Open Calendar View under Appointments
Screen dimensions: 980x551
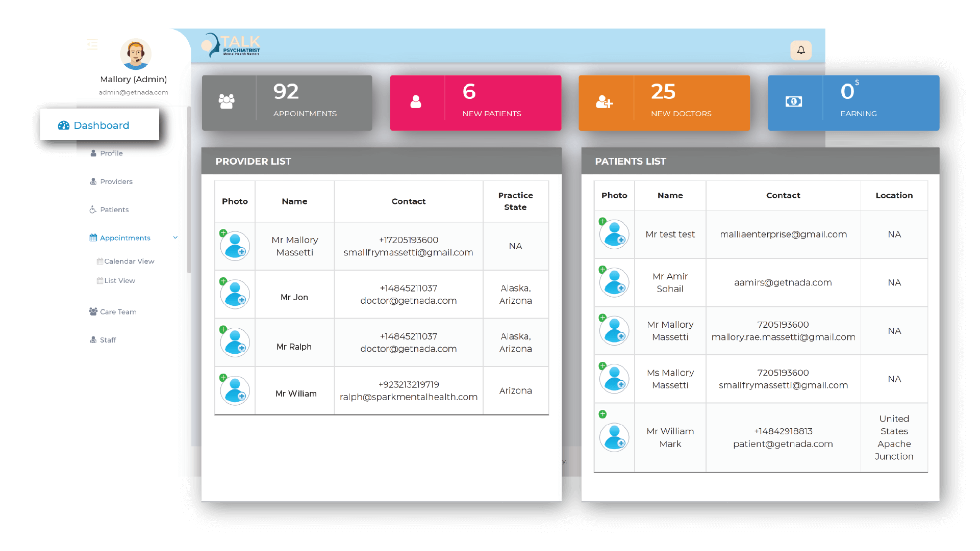pos(129,261)
